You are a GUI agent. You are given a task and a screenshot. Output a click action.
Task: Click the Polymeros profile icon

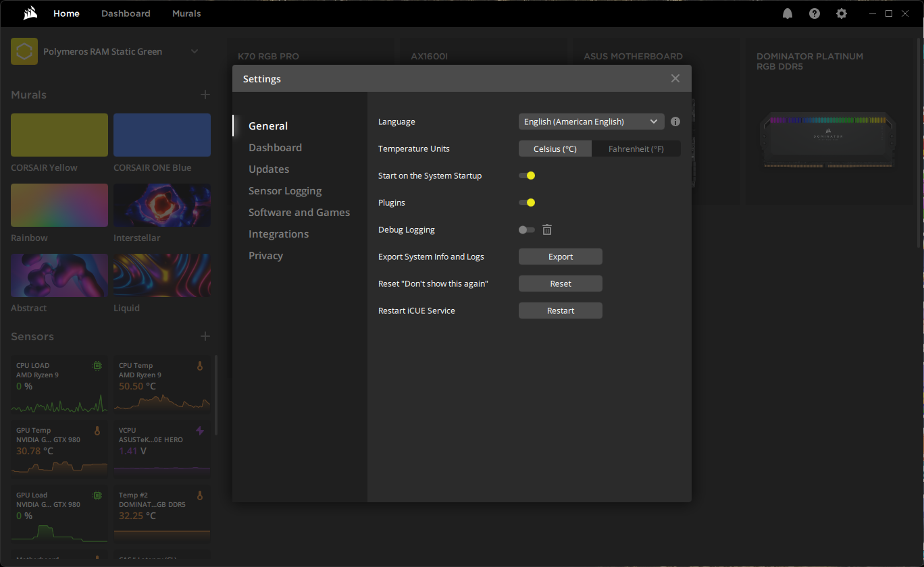24,51
